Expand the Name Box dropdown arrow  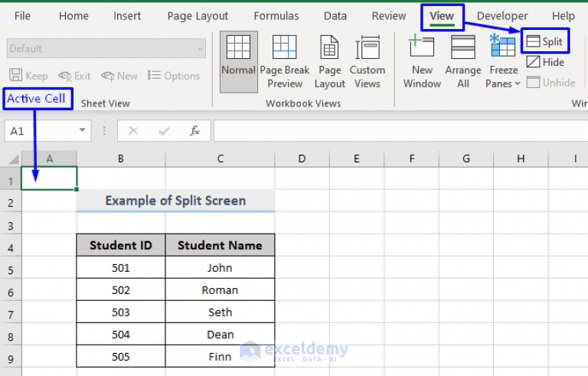(83, 131)
